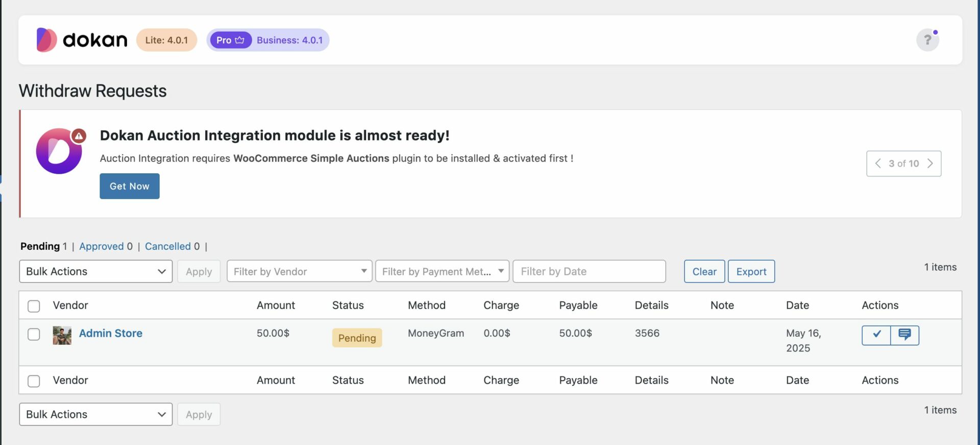
Task: Open Admin Store vendor avatar
Action: (x=62, y=335)
